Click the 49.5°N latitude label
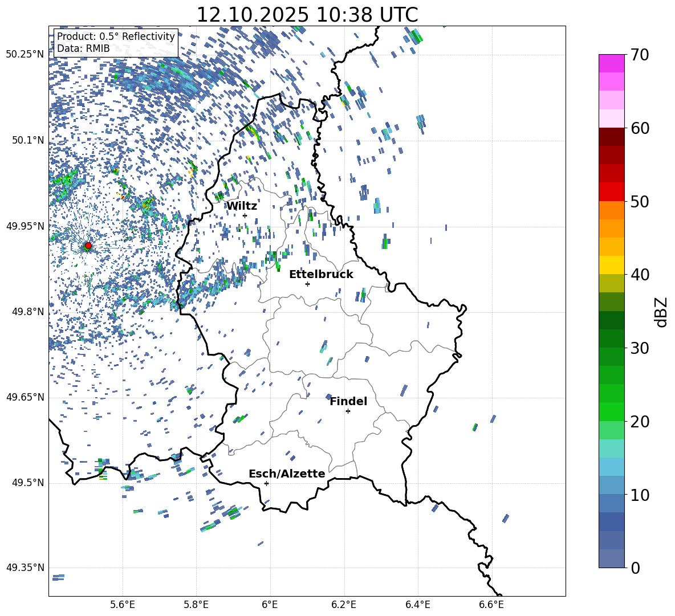 pos(28,483)
